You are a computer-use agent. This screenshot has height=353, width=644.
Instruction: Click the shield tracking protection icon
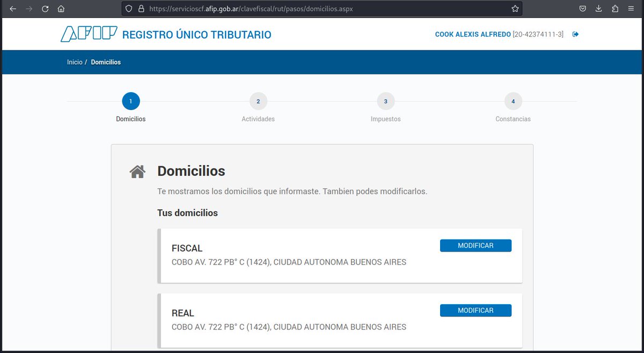(128, 9)
